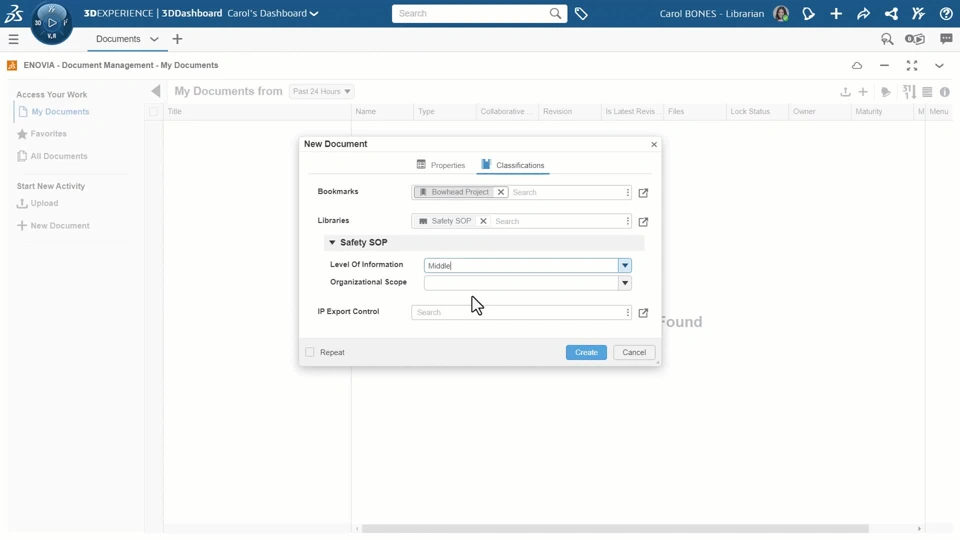
Task: Open the sort icon in toolbar
Action: tap(909, 92)
